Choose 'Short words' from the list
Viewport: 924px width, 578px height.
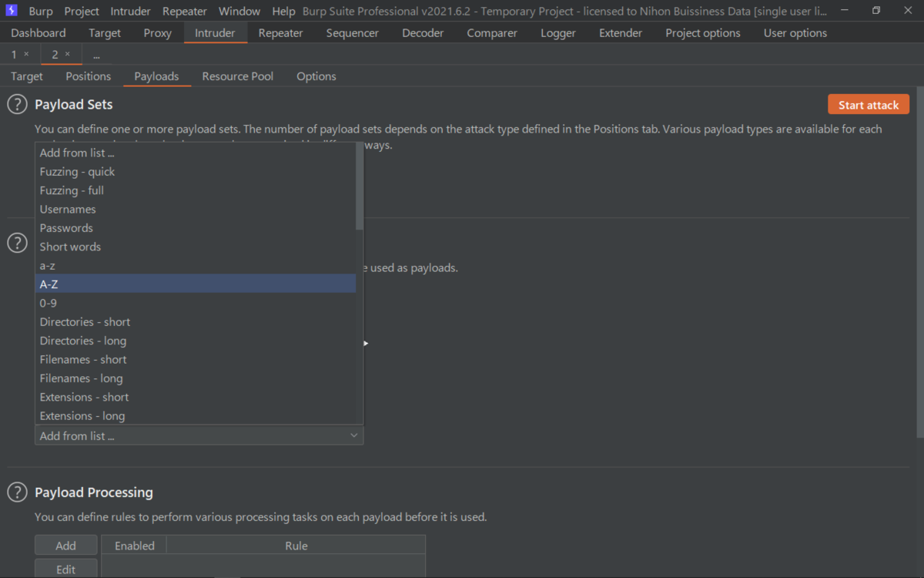(x=196, y=247)
